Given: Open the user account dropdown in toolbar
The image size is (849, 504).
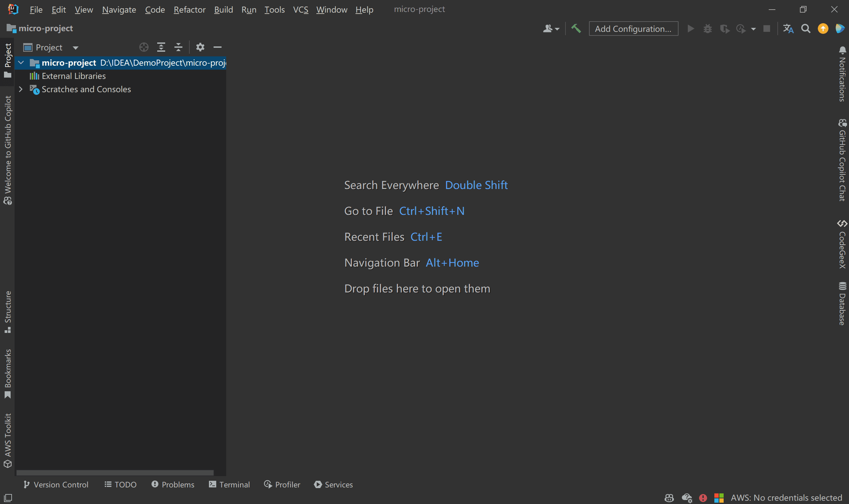Looking at the screenshot, I should coord(551,29).
